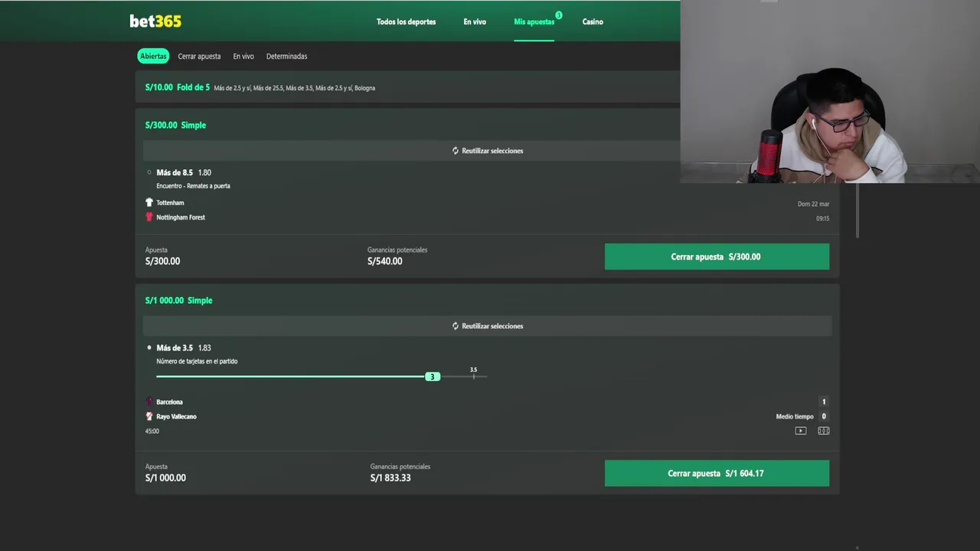Screen dimensions: 980x551
Task: Open Todos los deportes menu
Action: [406, 21]
